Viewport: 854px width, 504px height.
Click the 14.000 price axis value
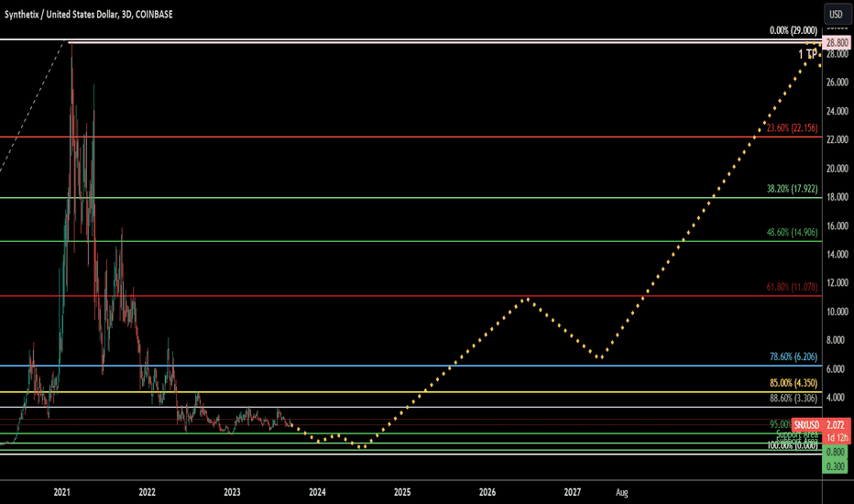tap(838, 255)
